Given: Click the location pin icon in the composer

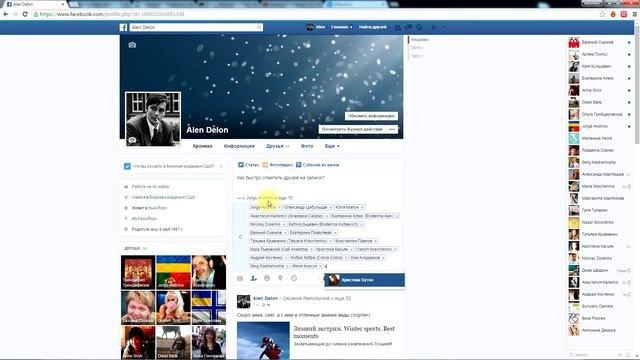Looking at the screenshot, I should (x=280, y=278).
